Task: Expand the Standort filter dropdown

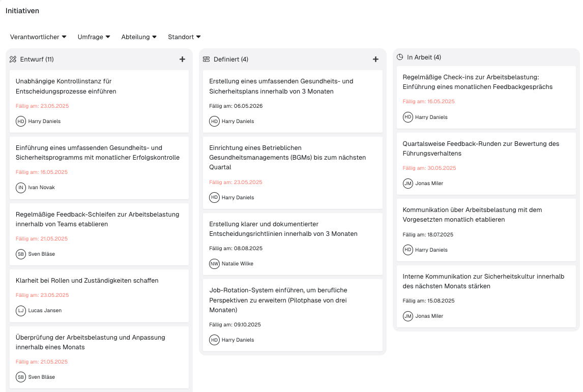Action: 184,37
